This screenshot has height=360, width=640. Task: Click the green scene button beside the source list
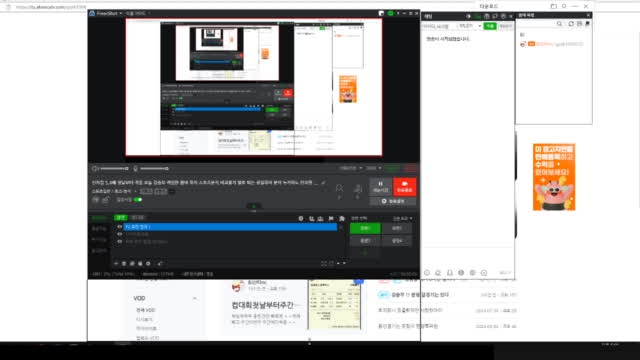365,228
